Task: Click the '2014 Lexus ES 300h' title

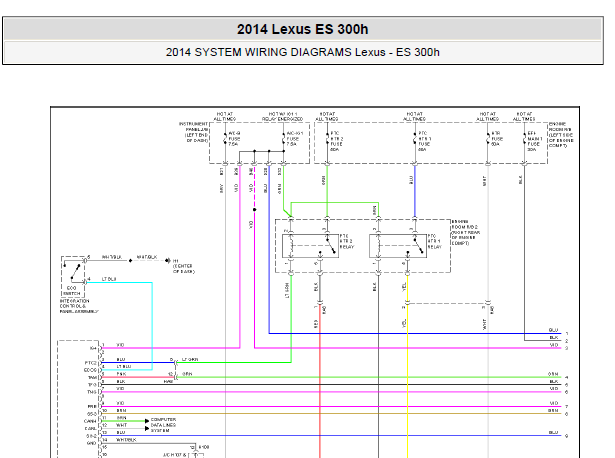Action: pos(302,29)
